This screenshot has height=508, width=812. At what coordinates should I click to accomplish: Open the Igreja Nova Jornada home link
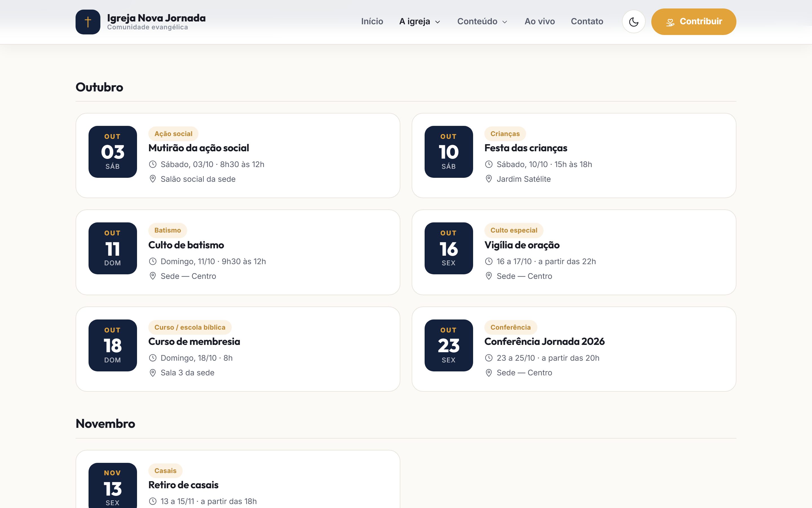pos(141,22)
